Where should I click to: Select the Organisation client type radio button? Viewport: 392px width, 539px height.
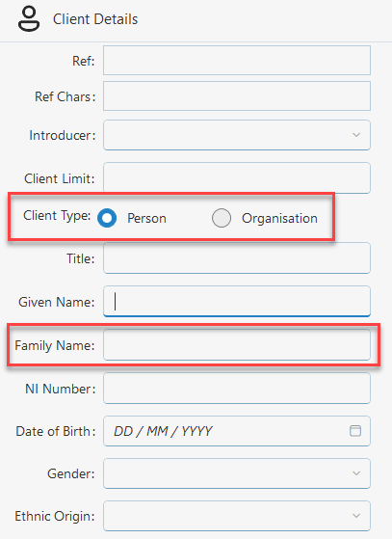click(222, 218)
